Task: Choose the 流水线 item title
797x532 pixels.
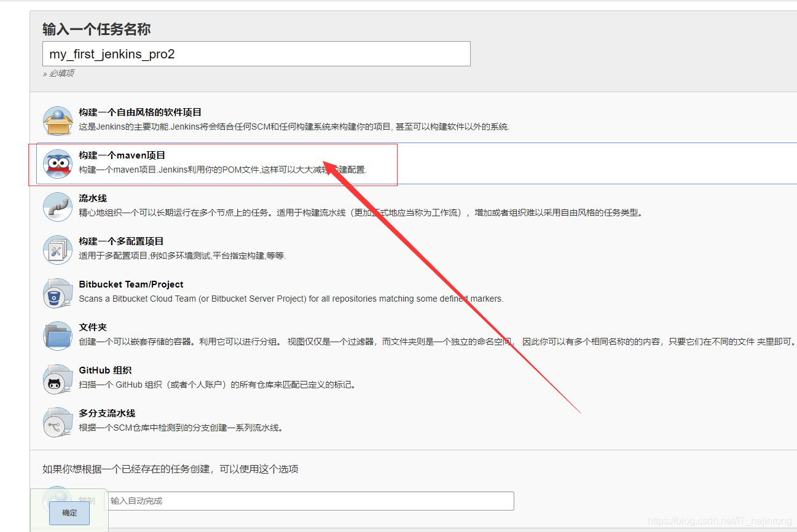Action: [x=93, y=198]
